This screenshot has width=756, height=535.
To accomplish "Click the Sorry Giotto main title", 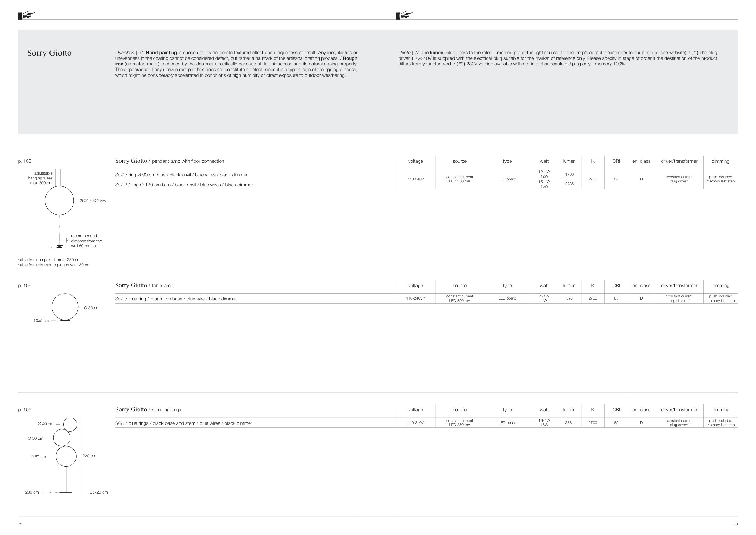I will pos(49,53).
